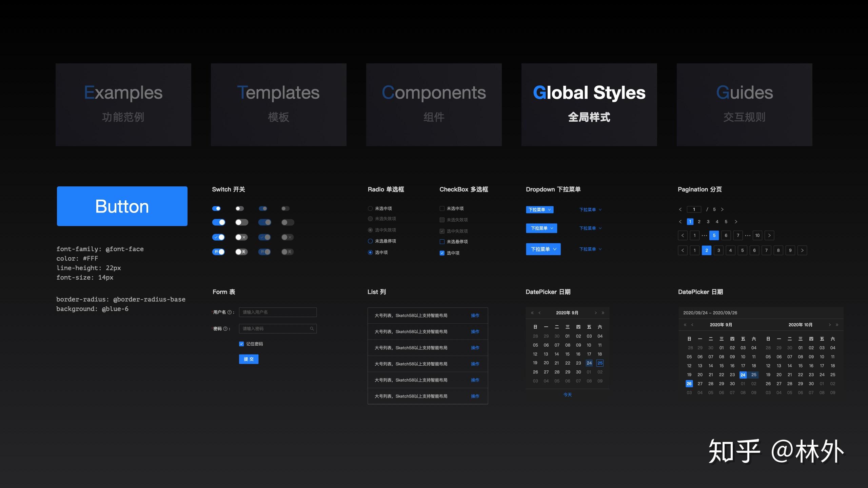Viewport: 868px width, 488px height.
Task: Click the Components navigation card
Action: 433,105
